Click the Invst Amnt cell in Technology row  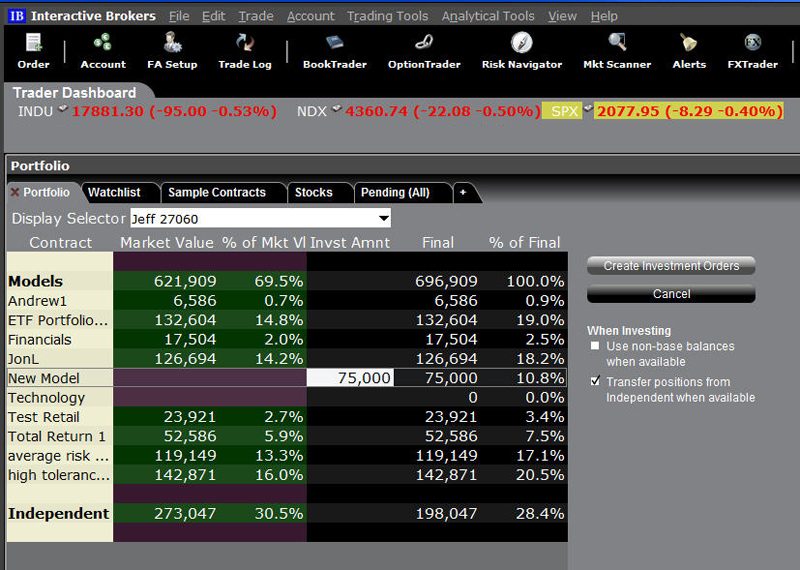pos(350,398)
